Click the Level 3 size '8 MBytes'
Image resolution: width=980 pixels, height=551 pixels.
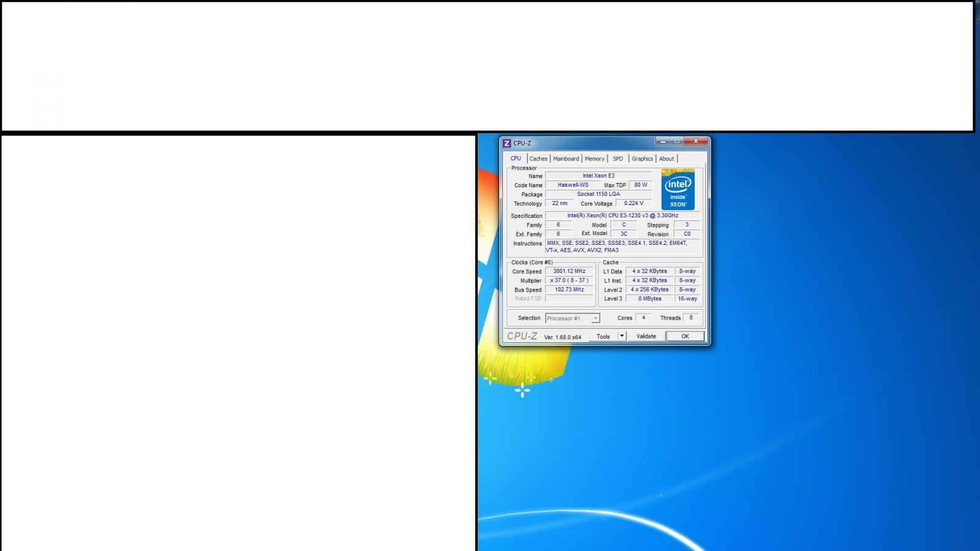pyautogui.click(x=649, y=299)
